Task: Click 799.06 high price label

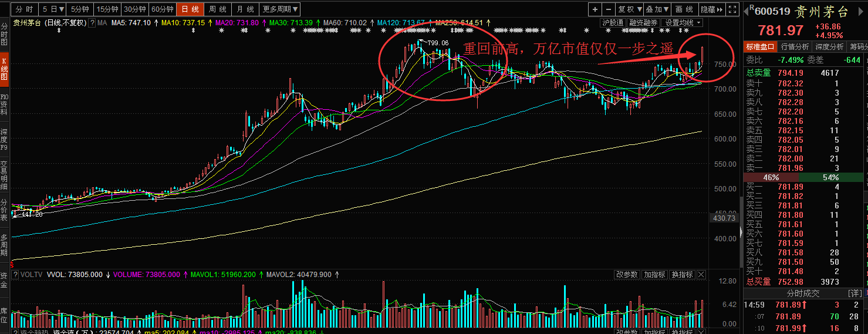Action: click(x=438, y=43)
